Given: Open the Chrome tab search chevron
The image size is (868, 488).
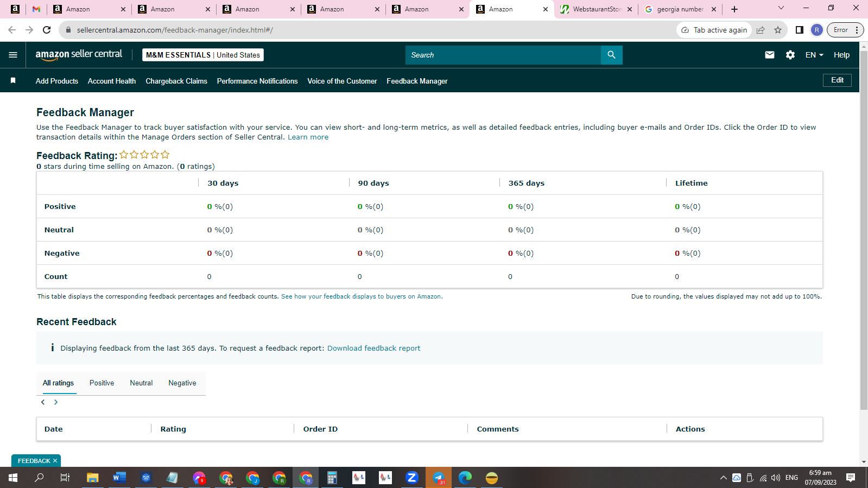Looking at the screenshot, I should coord(781,8).
